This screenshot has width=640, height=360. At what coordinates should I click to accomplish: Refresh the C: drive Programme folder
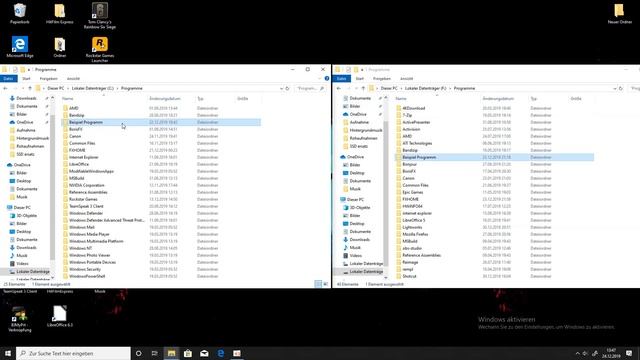pos(287,88)
